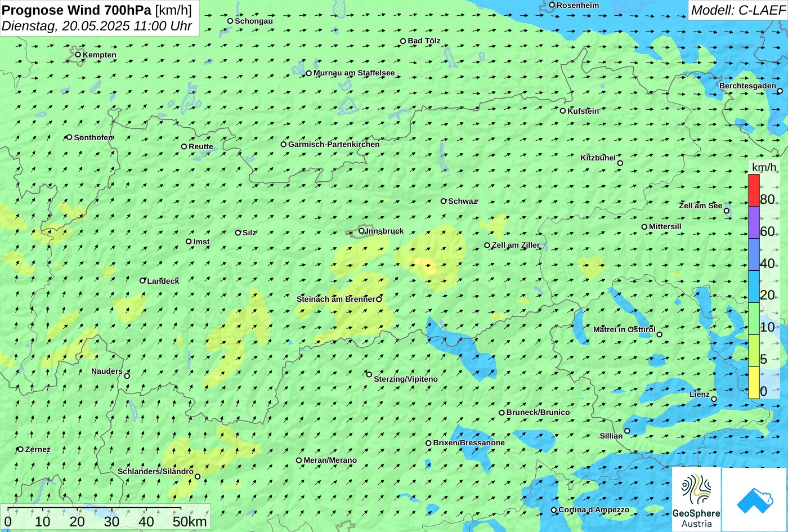Screen dimensions: 788x532
Task: Click the Bad Tölz marker circle
Action: (x=403, y=41)
